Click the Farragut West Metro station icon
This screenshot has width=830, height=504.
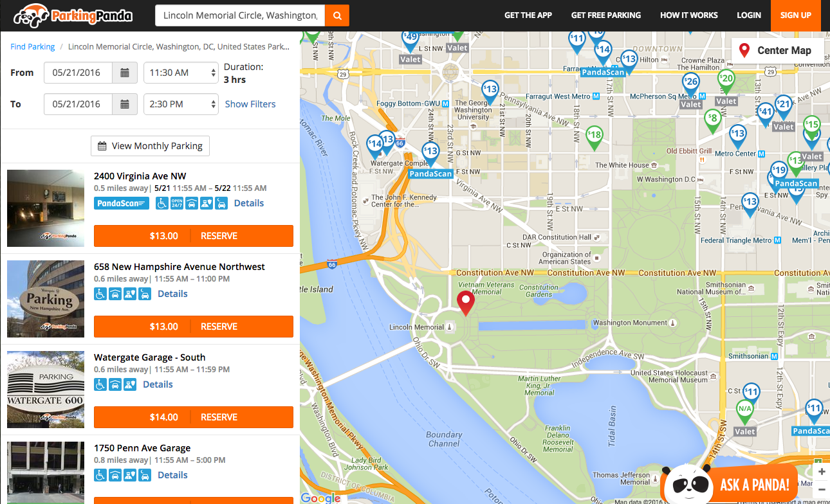[596, 96]
